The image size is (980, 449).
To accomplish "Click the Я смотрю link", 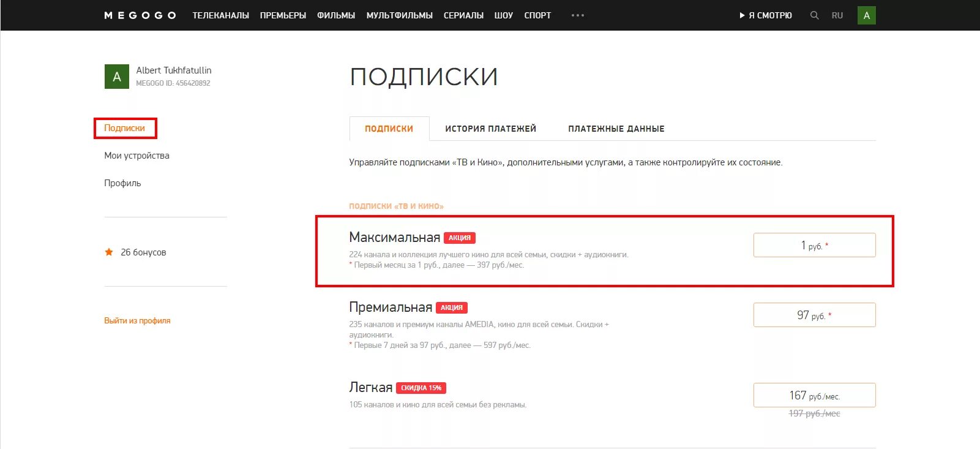I will coord(766,15).
